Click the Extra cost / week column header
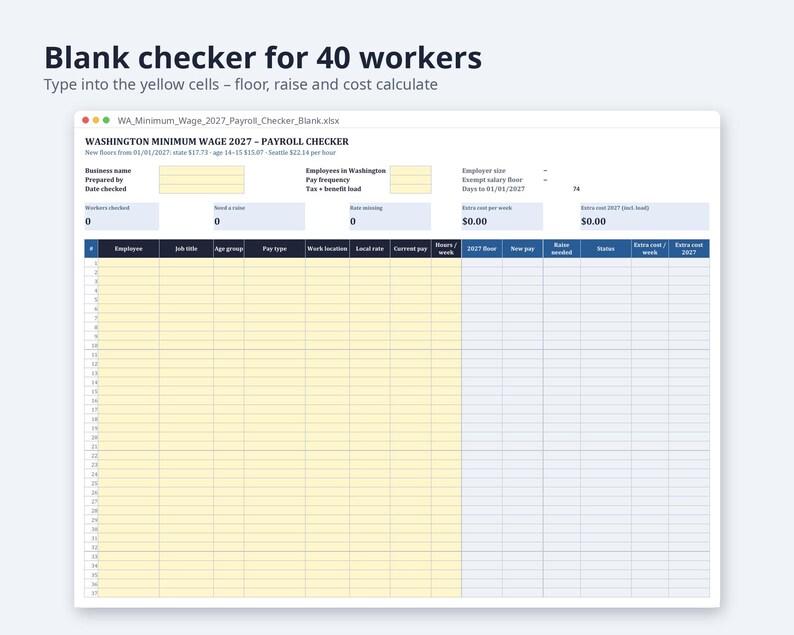The image size is (794, 635). [x=650, y=249]
